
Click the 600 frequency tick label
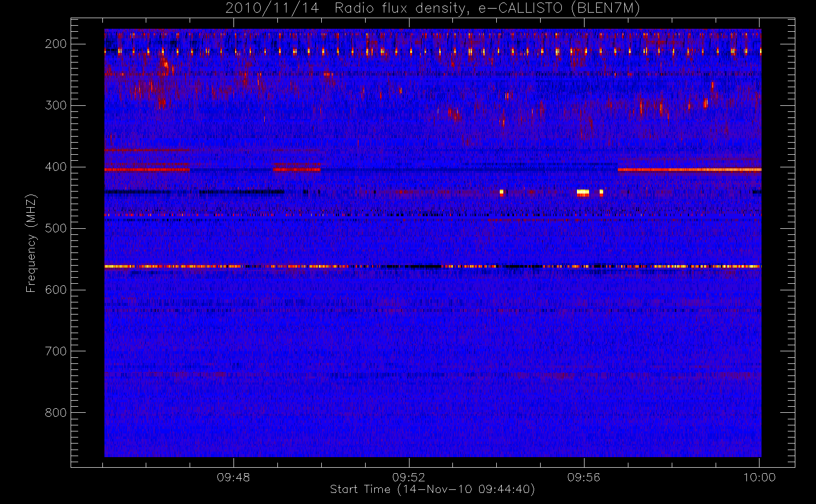56,290
